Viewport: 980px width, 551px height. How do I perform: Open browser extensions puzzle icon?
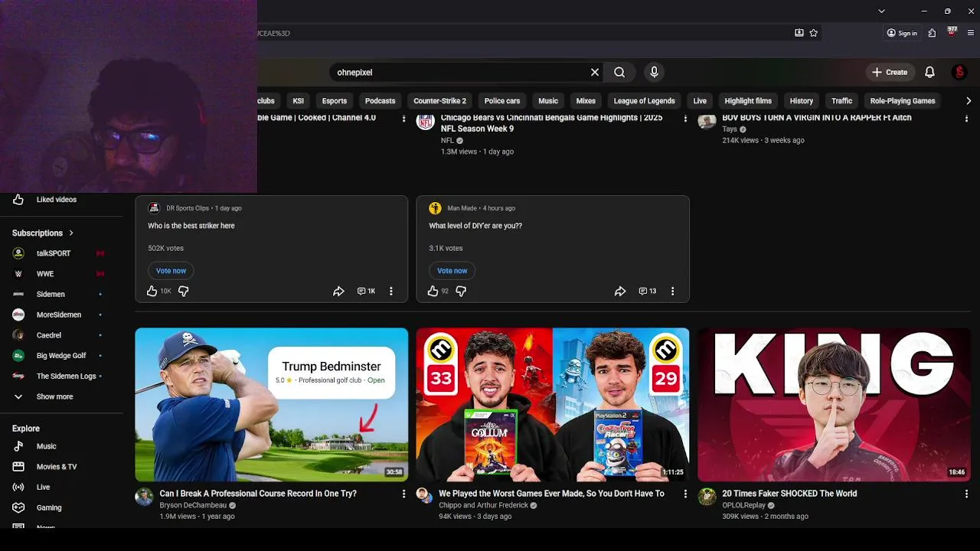tap(932, 33)
